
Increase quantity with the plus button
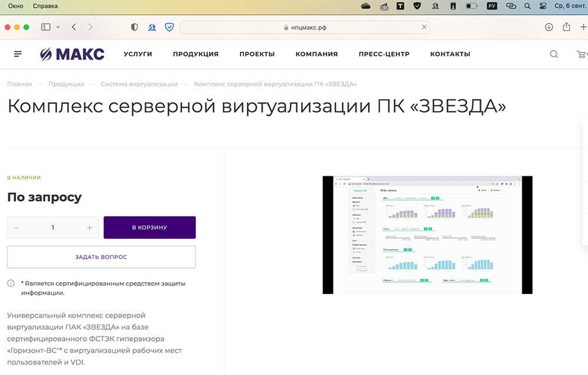click(89, 227)
